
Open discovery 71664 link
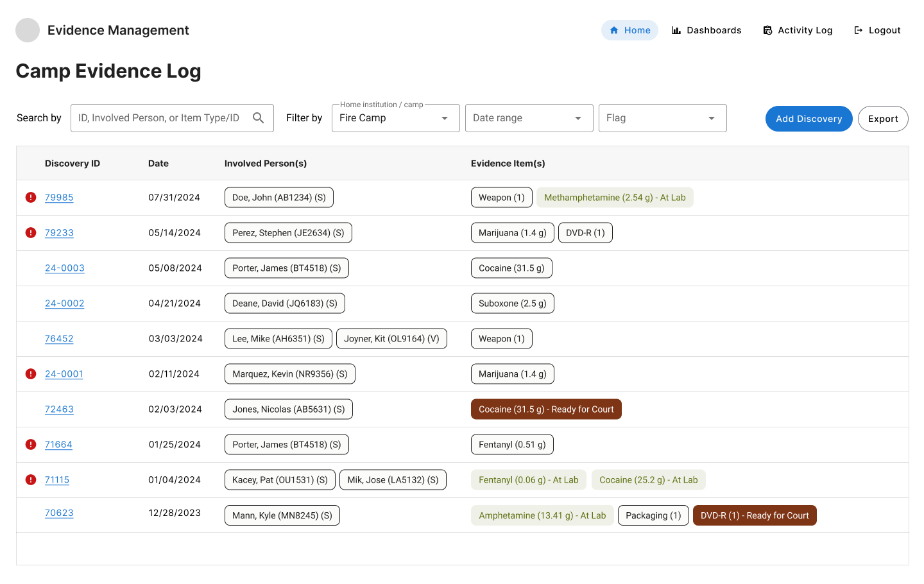click(58, 445)
